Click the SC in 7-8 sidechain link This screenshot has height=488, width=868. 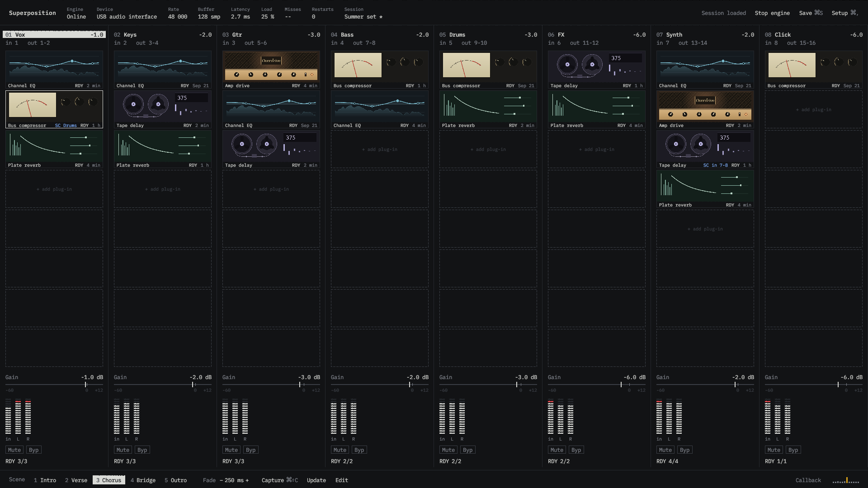point(716,165)
